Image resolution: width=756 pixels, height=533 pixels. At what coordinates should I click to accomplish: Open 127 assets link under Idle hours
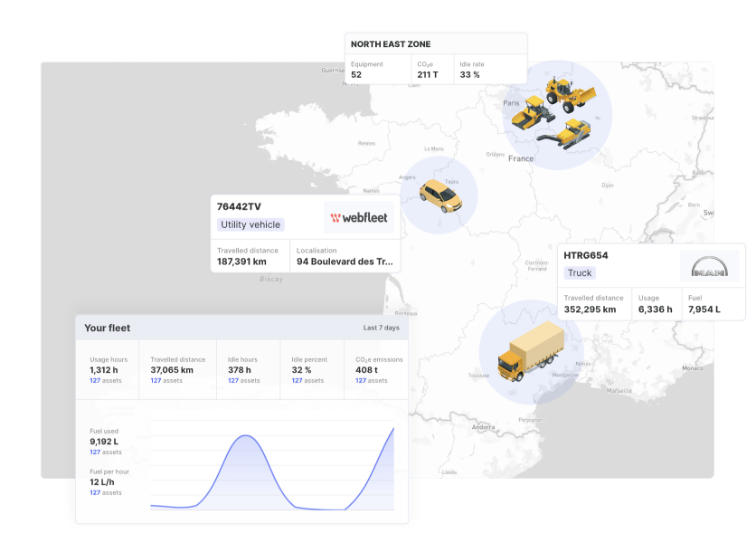point(243,380)
